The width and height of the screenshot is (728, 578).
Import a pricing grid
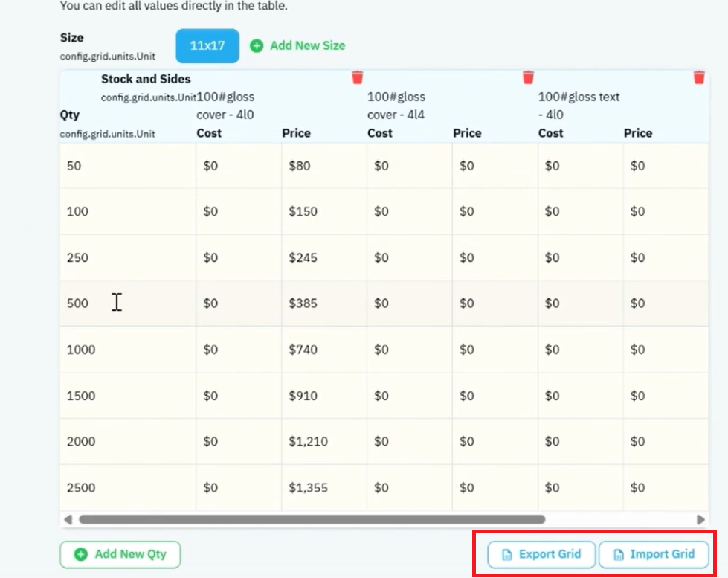click(654, 554)
